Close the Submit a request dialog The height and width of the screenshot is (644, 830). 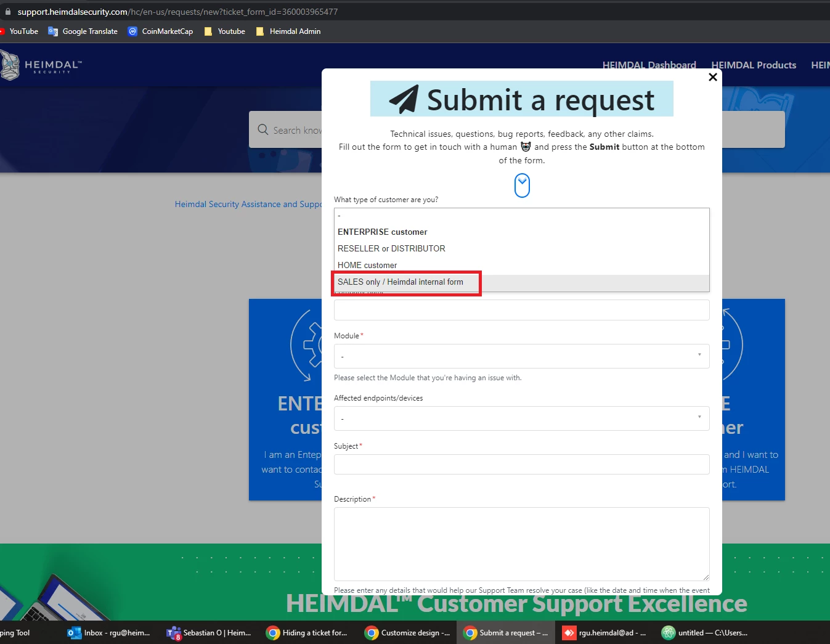point(713,77)
